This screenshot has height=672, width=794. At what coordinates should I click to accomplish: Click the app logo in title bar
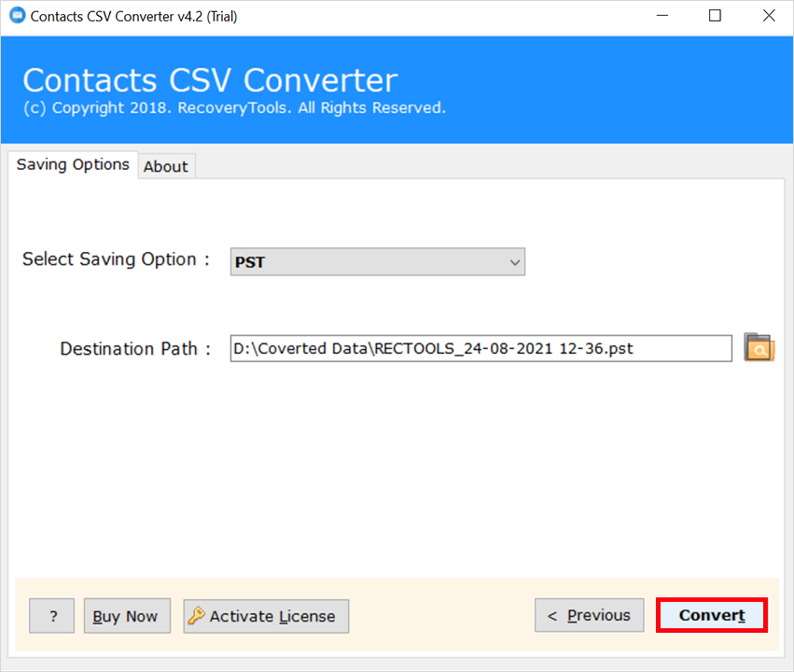pyautogui.click(x=17, y=16)
